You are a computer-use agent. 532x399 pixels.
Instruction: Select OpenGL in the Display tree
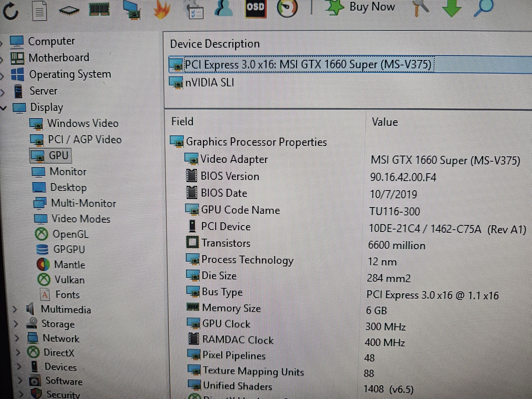click(70, 234)
